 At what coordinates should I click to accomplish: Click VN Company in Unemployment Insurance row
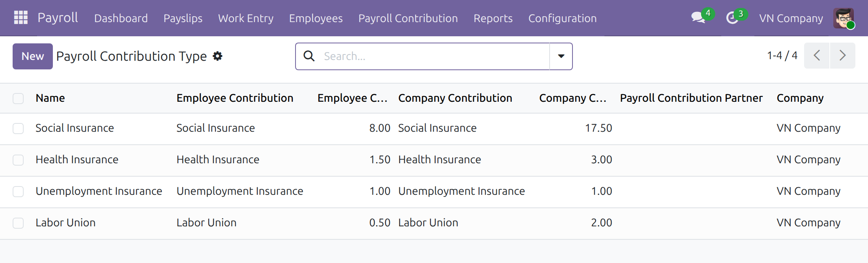(808, 191)
